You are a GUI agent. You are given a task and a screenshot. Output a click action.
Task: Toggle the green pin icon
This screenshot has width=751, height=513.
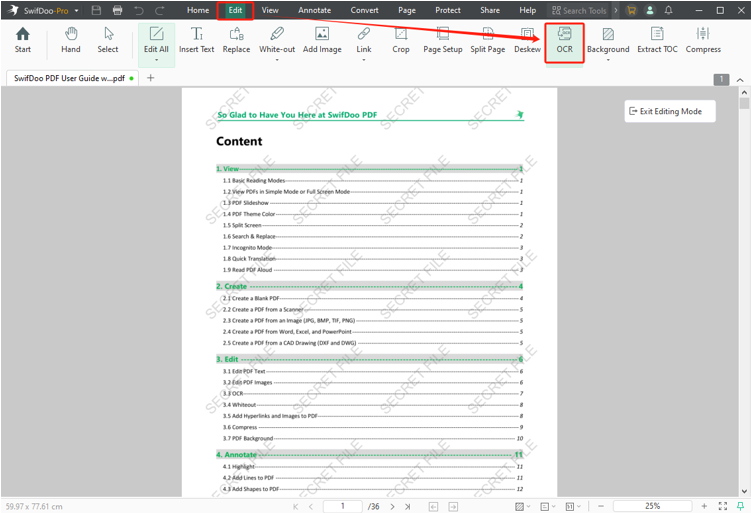740,506
